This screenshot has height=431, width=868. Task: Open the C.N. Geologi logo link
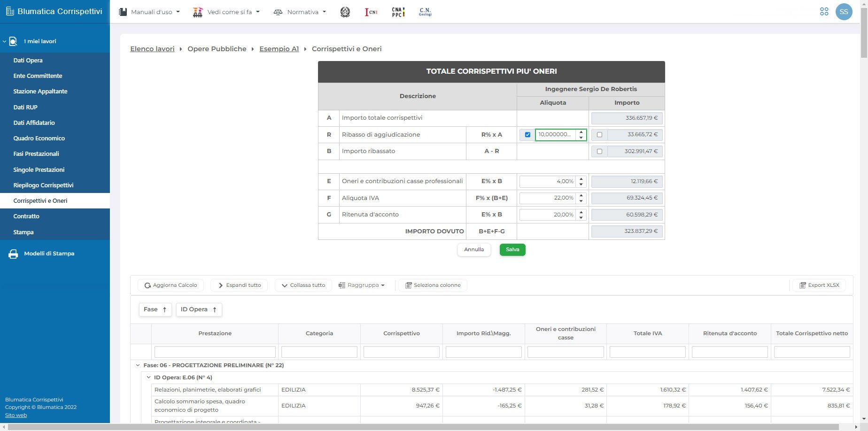point(425,12)
